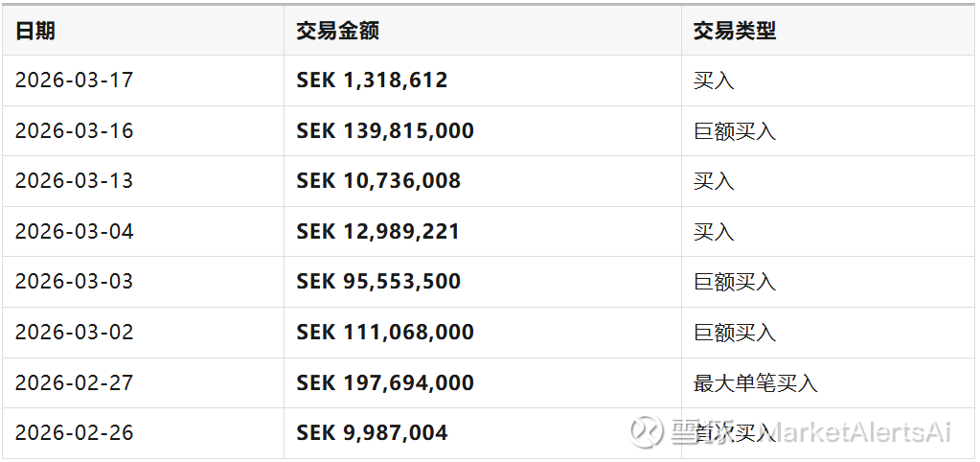Viewport: 980px width, 462px height.
Task: Select the SEK 12,989,221 amount cell
Action: 378,232
